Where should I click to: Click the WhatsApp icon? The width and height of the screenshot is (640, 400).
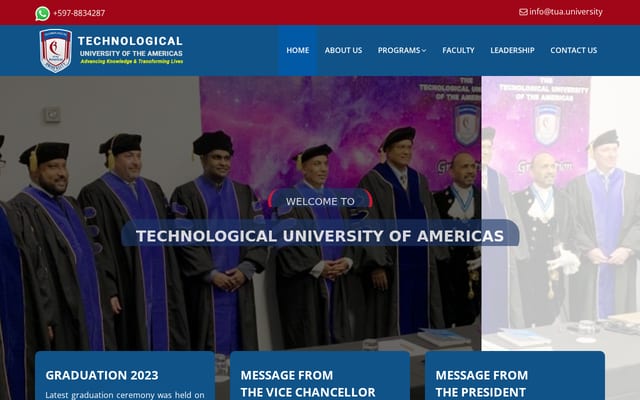tap(42, 13)
